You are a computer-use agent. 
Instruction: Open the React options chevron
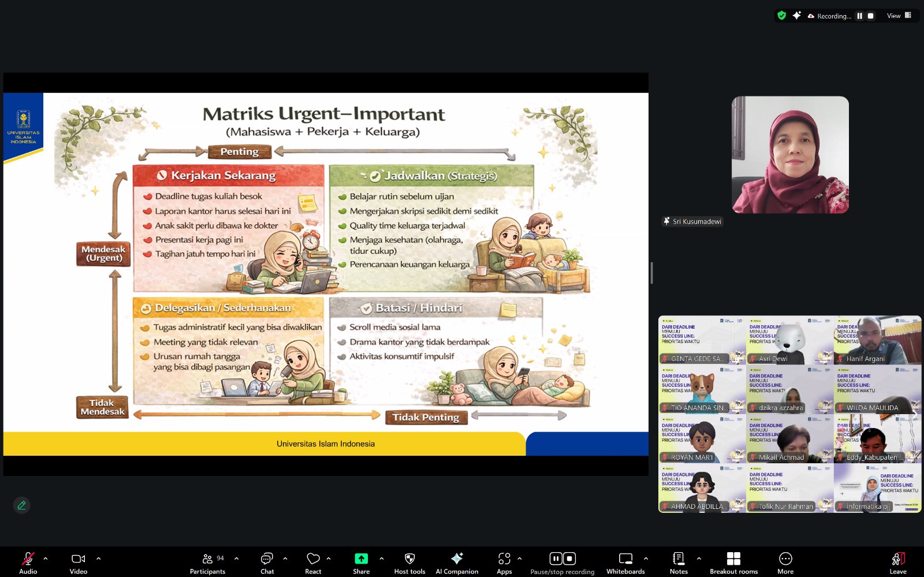[x=329, y=559]
